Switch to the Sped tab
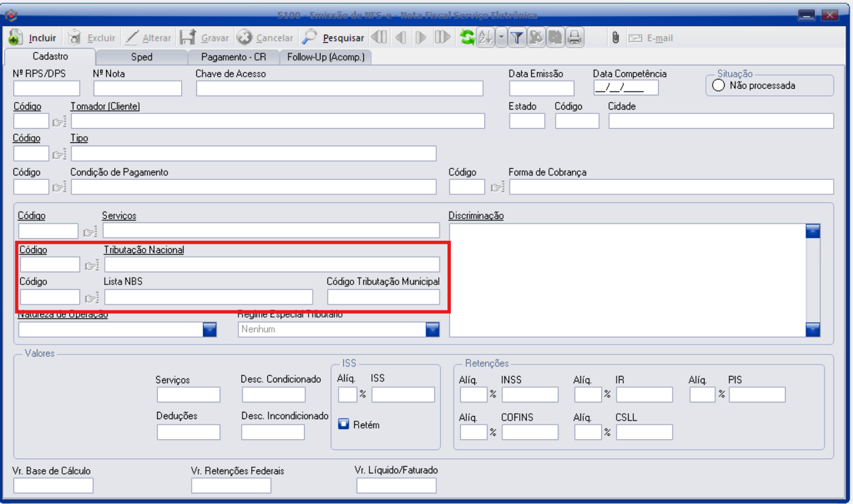The height and width of the screenshot is (504, 853). click(141, 57)
